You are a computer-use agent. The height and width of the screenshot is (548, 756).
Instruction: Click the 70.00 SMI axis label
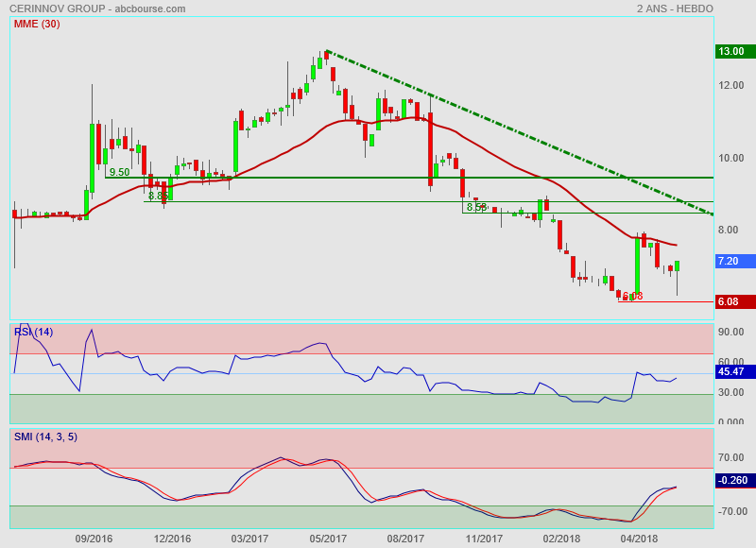tap(730, 457)
